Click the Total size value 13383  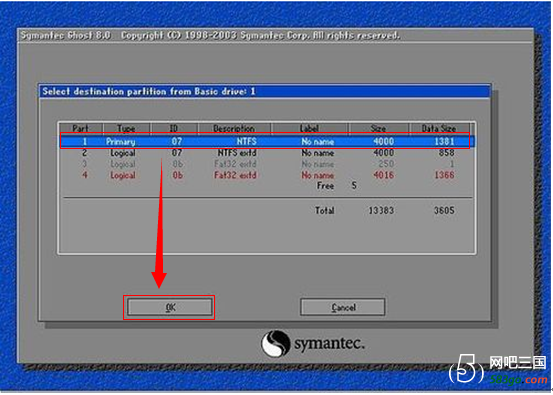(381, 211)
